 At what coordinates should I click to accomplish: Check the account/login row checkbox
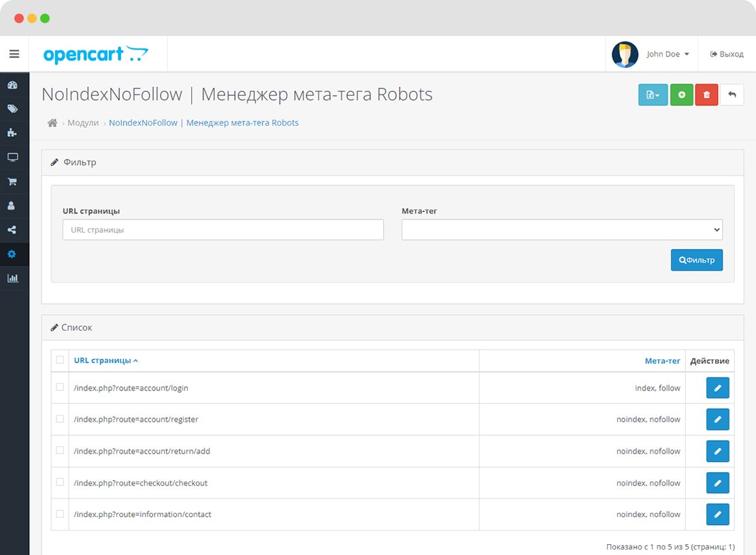click(60, 387)
